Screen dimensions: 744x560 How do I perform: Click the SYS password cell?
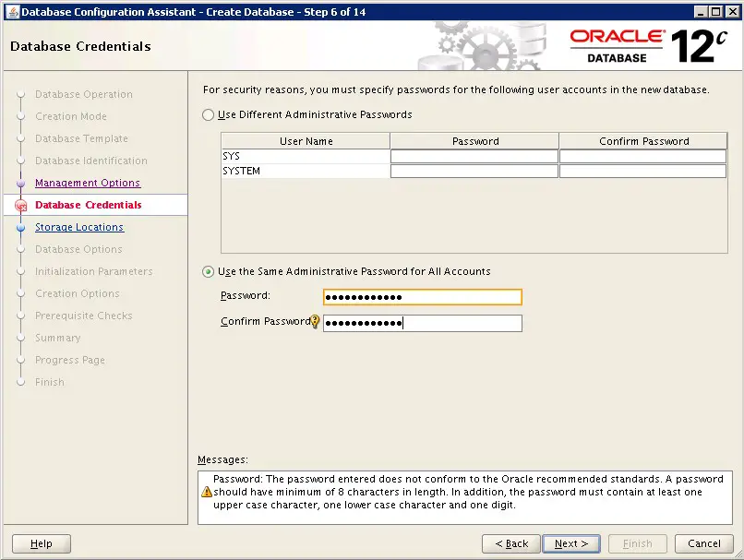pyautogui.click(x=474, y=157)
